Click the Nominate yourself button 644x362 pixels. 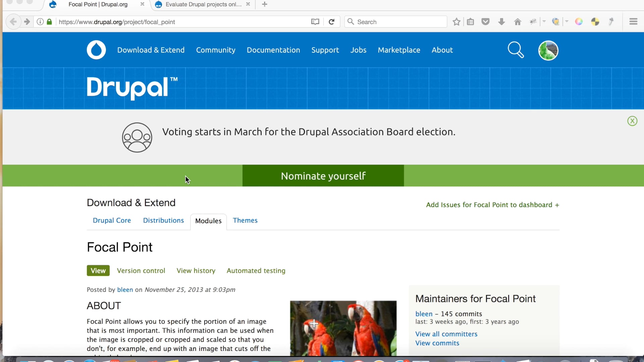[323, 176]
